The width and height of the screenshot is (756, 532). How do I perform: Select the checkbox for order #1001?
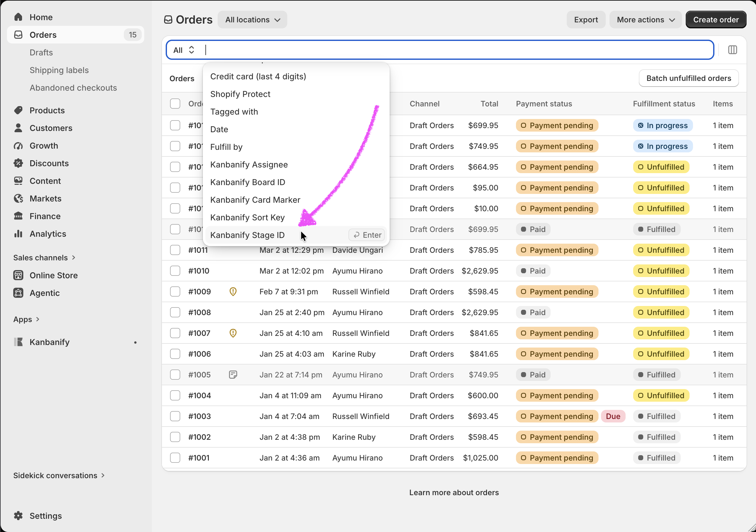pos(175,458)
